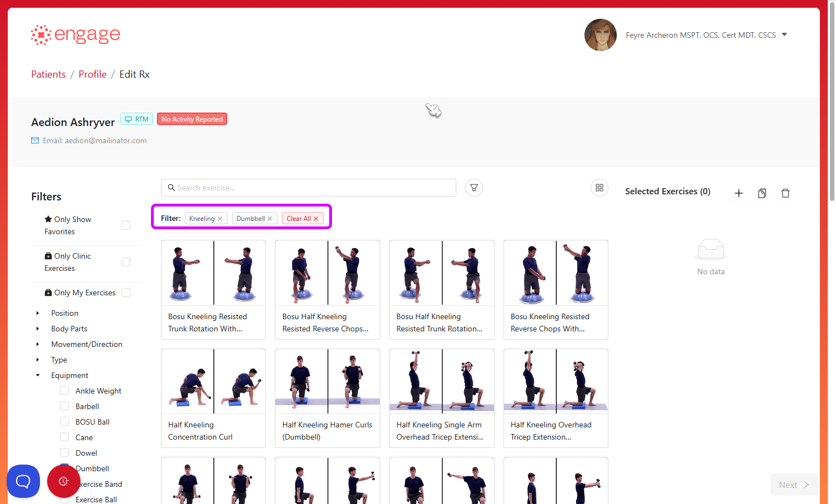This screenshot has height=504, width=836.
Task: Expand the Movement/Direction filter group
Action: 38,344
